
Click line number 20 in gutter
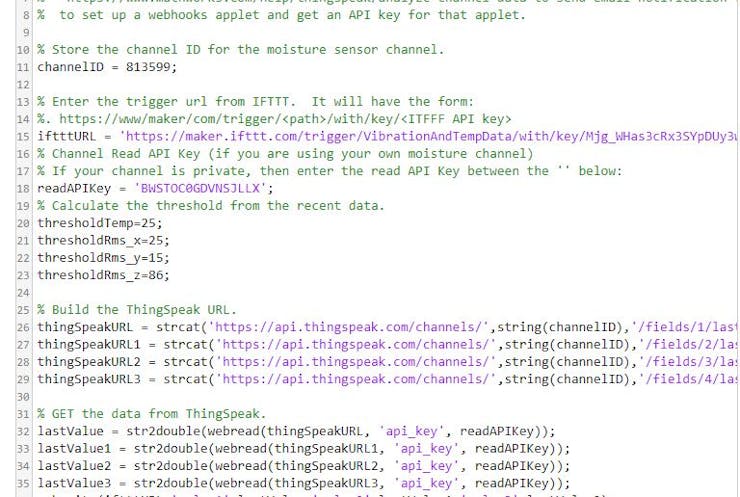[23, 223]
